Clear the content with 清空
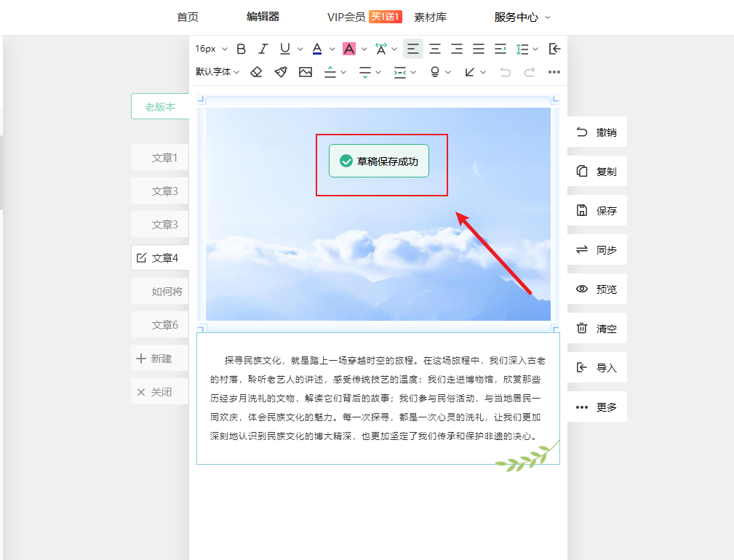Viewport: 734px width, 560px height. (597, 329)
